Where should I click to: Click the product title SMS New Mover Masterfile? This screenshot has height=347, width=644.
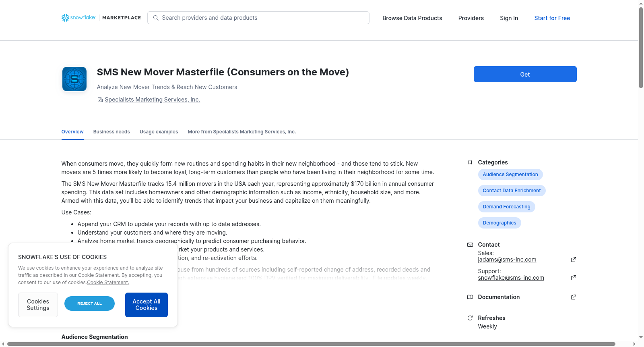pos(223,72)
